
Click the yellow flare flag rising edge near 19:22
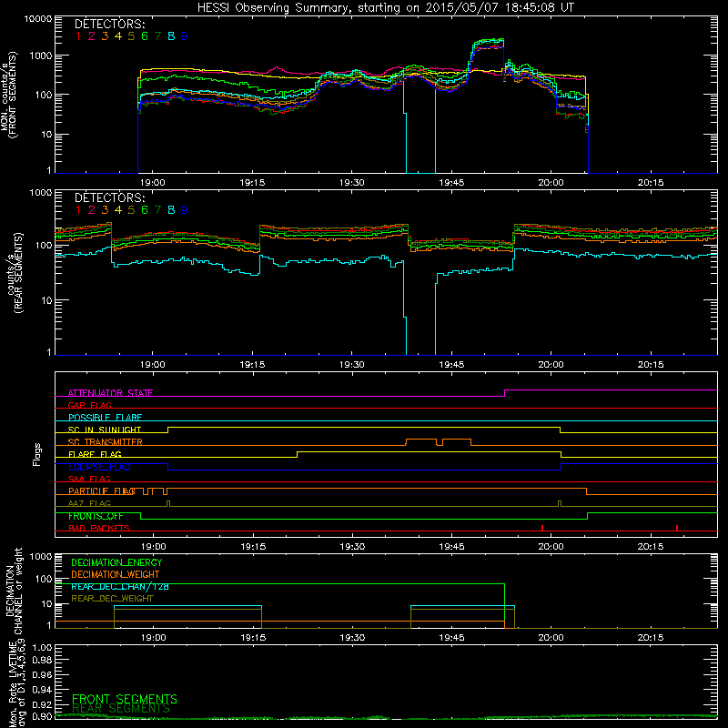click(x=298, y=454)
